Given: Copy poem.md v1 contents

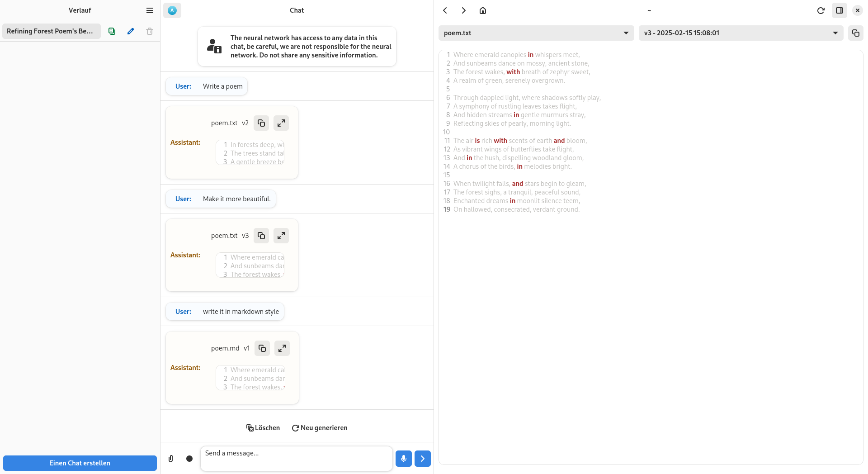Looking at the screenshot, I should click(262, 348).
